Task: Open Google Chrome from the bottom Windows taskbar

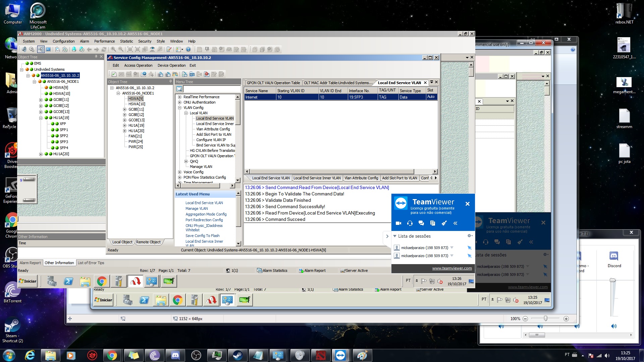Action: pos(112,355)
